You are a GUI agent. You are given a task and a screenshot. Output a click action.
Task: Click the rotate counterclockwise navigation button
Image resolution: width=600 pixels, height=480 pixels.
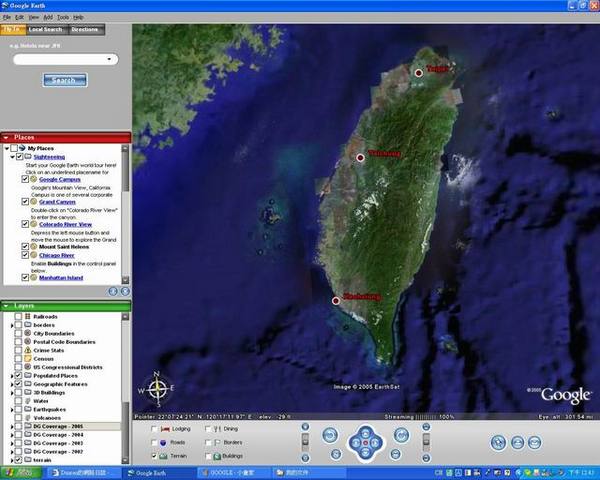click(x=330, y=435)
